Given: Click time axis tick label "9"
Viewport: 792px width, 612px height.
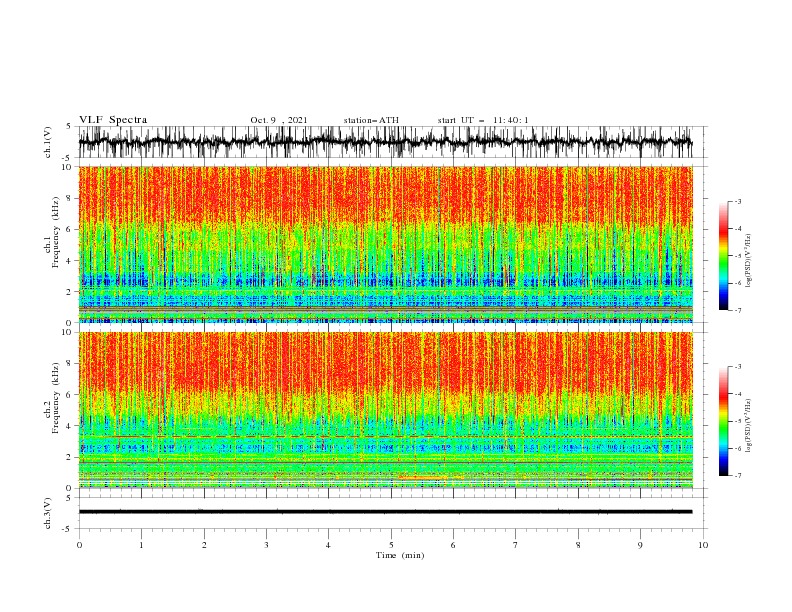Looking at the screenshot, I should [640, 545].
